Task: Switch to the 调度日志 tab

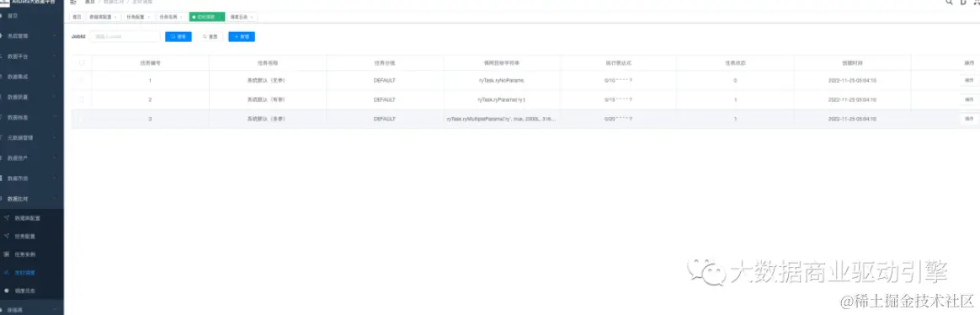Action: coord(242,18)
